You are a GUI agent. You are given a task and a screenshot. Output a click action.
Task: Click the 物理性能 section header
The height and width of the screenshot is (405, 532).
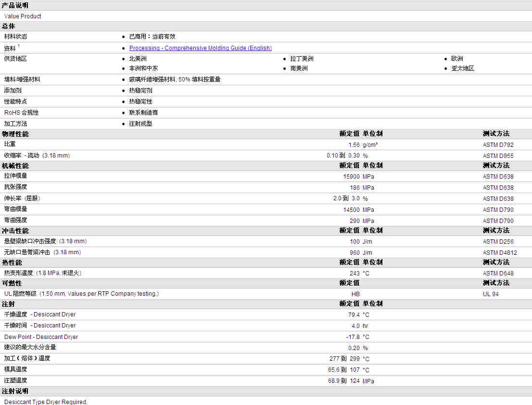[x=15, y=134]
